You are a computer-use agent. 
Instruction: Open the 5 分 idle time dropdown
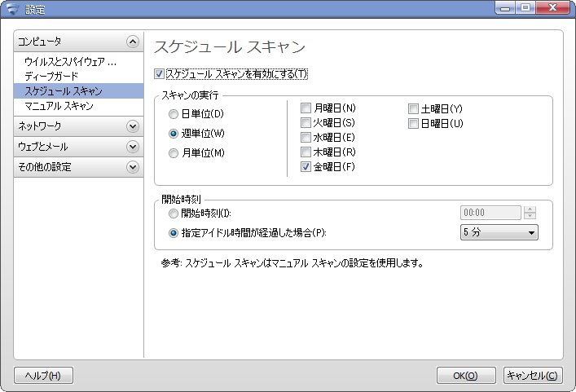point(499,232)
